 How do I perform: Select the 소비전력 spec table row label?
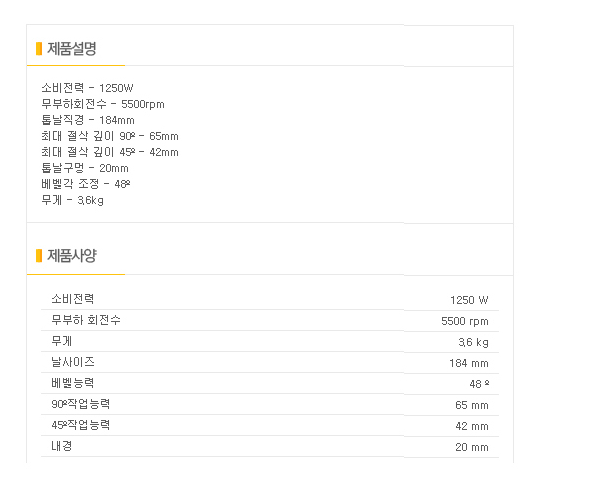point(73,299)
